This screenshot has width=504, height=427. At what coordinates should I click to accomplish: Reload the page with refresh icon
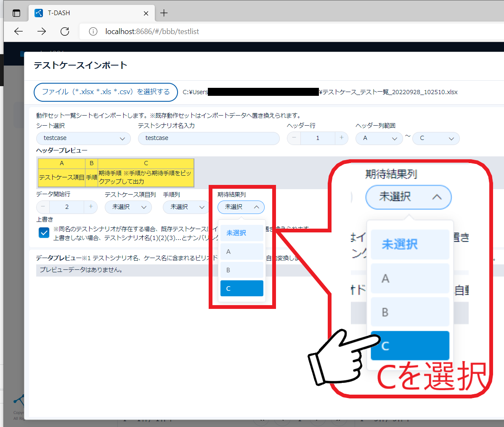coord(65,32)
